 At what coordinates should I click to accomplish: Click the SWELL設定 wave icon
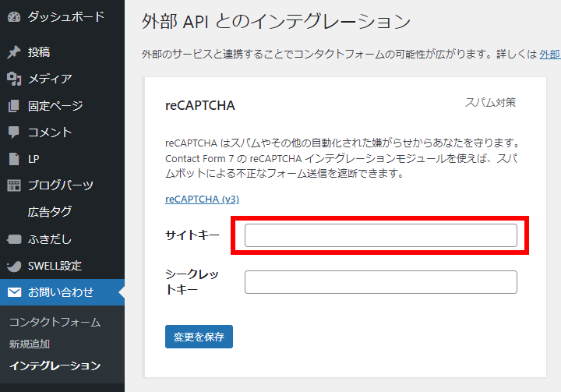click(14, 266)
